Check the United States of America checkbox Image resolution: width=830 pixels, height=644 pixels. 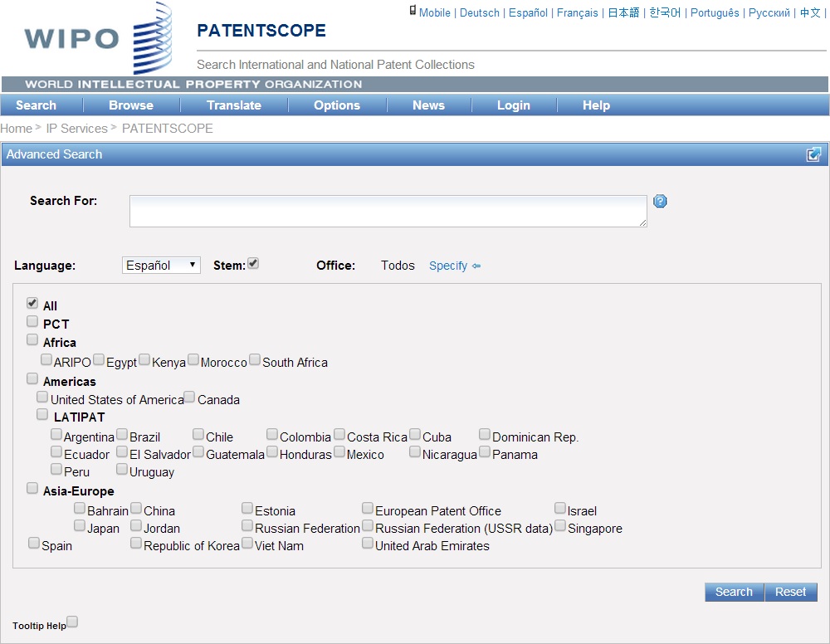pyautogui.click(x=42, y=397)
